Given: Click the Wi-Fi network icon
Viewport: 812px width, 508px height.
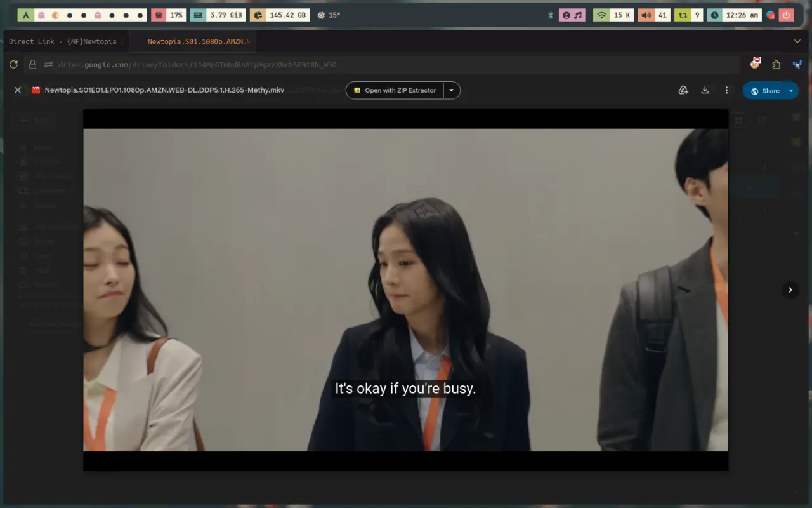Looking at the screenshot, I should click(x=601, y=15).
